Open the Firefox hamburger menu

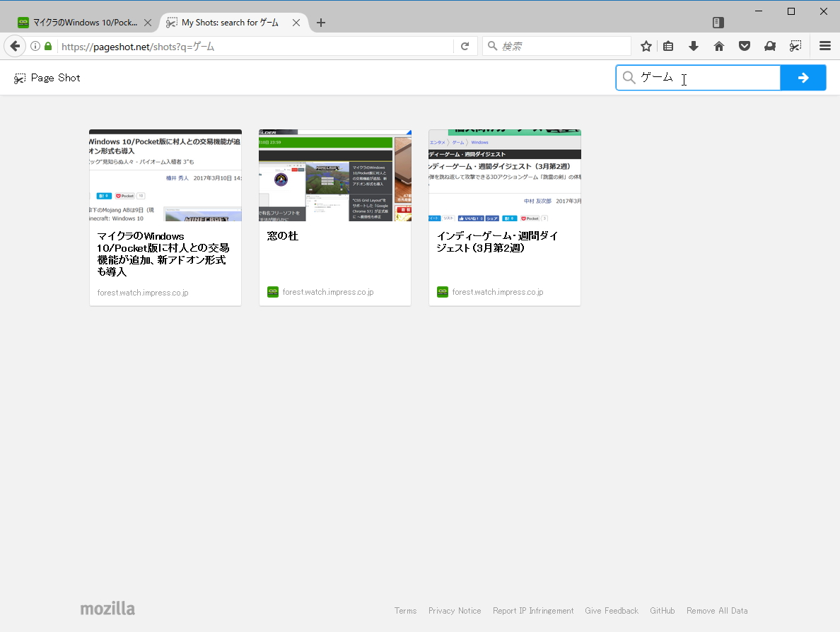pos(825,46)
